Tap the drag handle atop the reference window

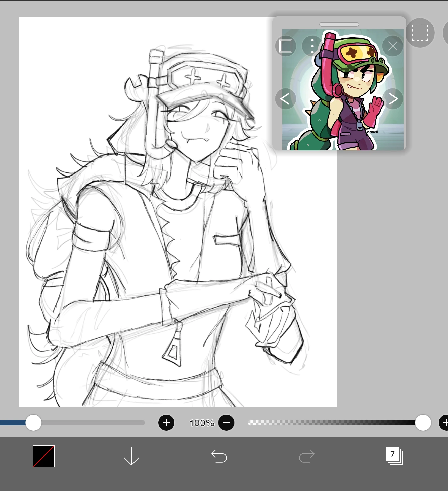click(x=339, y=24)
